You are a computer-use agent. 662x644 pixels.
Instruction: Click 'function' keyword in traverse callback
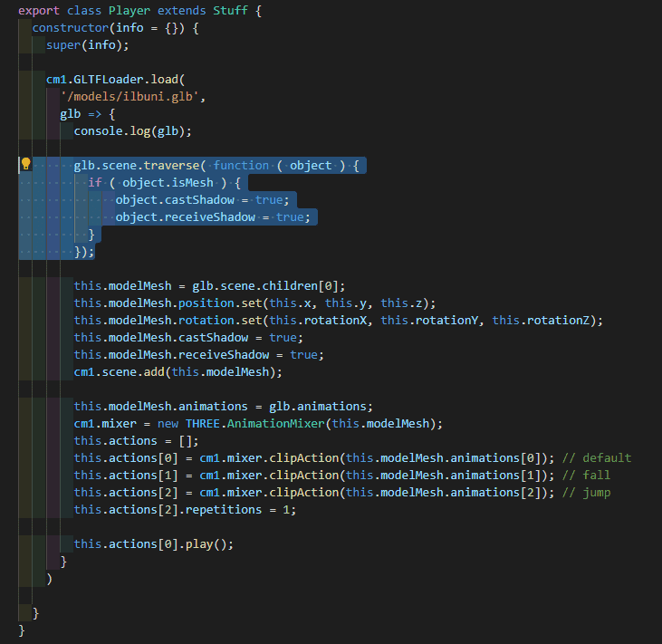(x=241, y=166)
